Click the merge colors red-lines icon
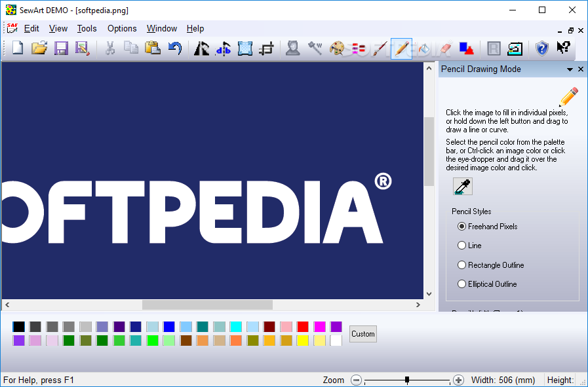This screenshot has width=588, height=387. point(359,48)
